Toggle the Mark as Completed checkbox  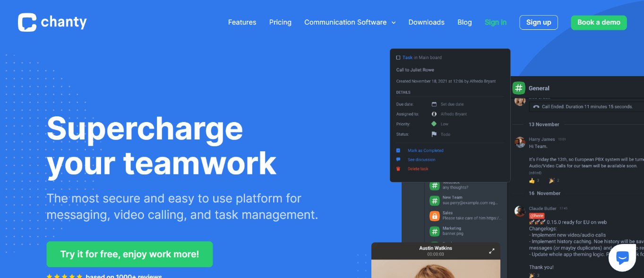(398, 150)
